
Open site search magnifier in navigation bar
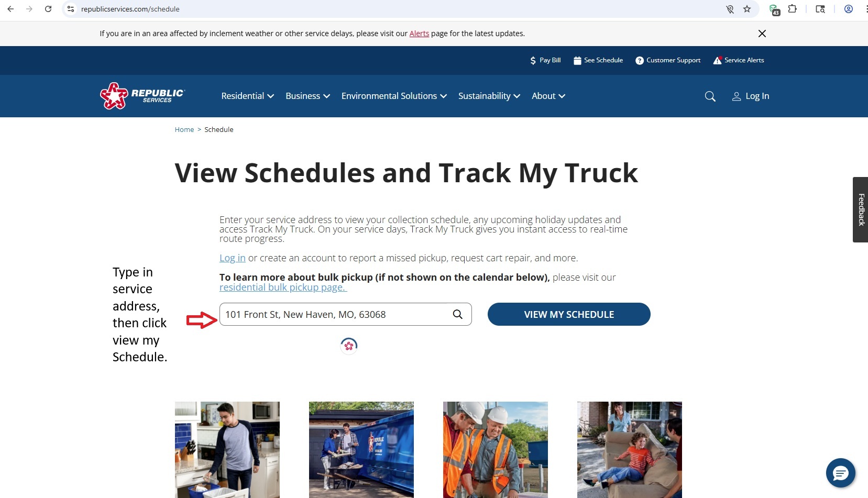pyautogui.click(x=710, y=96)
